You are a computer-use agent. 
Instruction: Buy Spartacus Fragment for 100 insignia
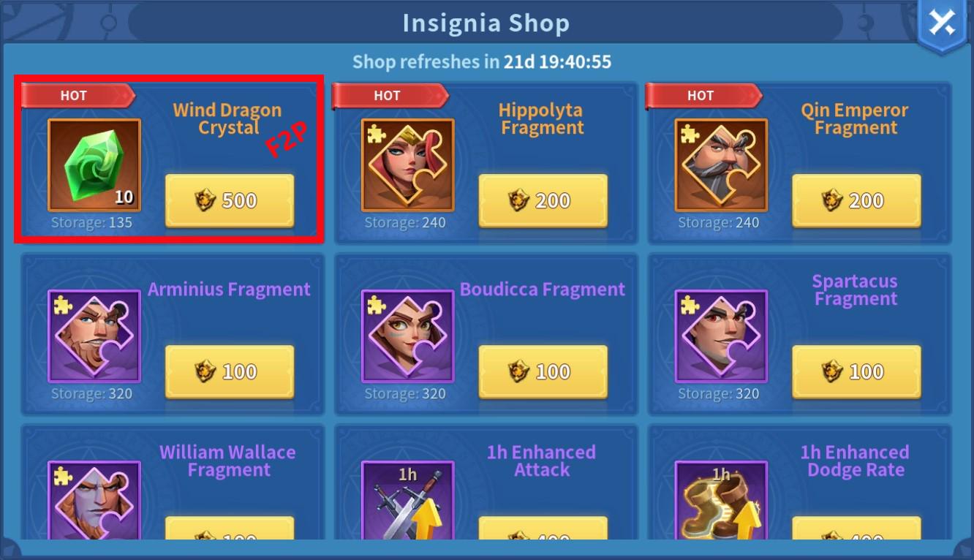point(856,371)
